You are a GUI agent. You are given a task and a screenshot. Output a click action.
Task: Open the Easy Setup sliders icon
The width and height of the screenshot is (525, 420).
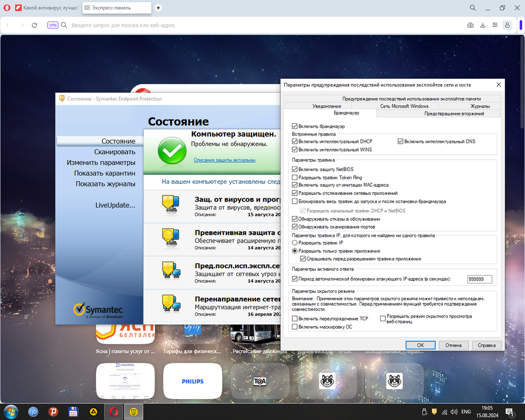[x=495, y=25]
